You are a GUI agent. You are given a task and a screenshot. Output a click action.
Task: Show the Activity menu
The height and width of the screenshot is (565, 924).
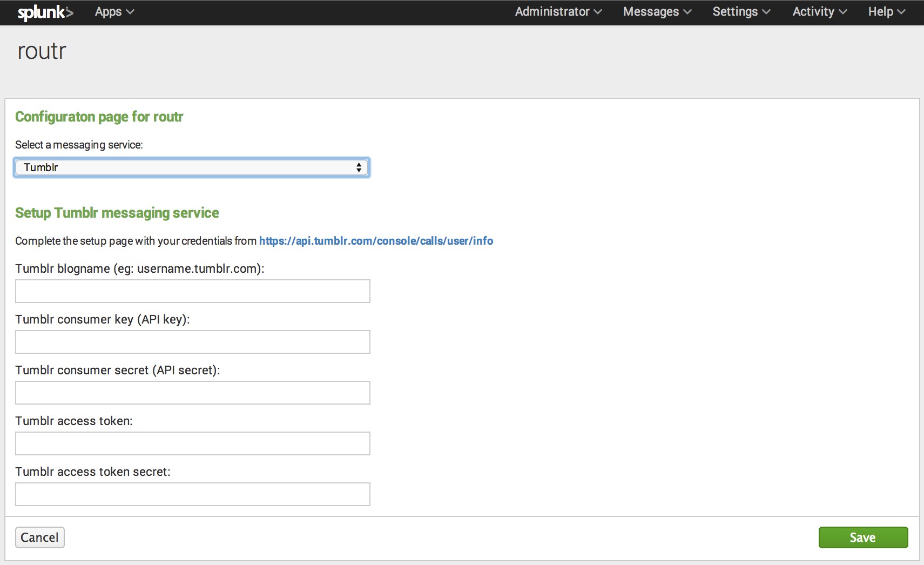click(820, 12)
